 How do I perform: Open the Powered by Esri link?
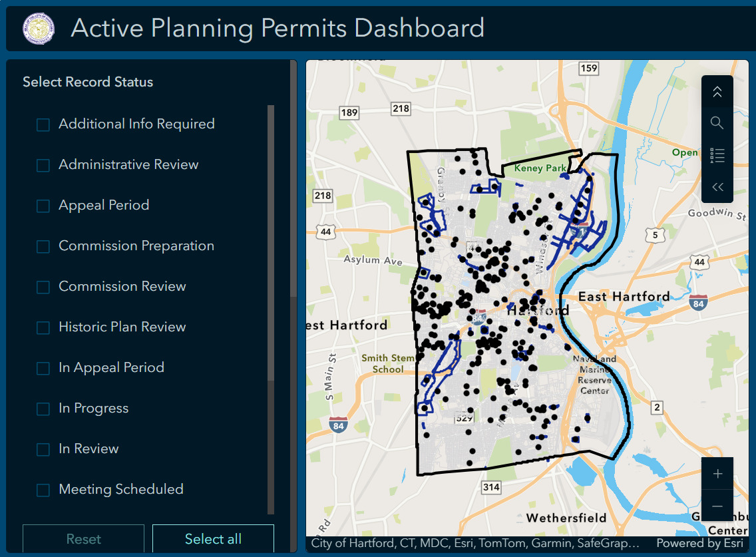click(700, 543)
